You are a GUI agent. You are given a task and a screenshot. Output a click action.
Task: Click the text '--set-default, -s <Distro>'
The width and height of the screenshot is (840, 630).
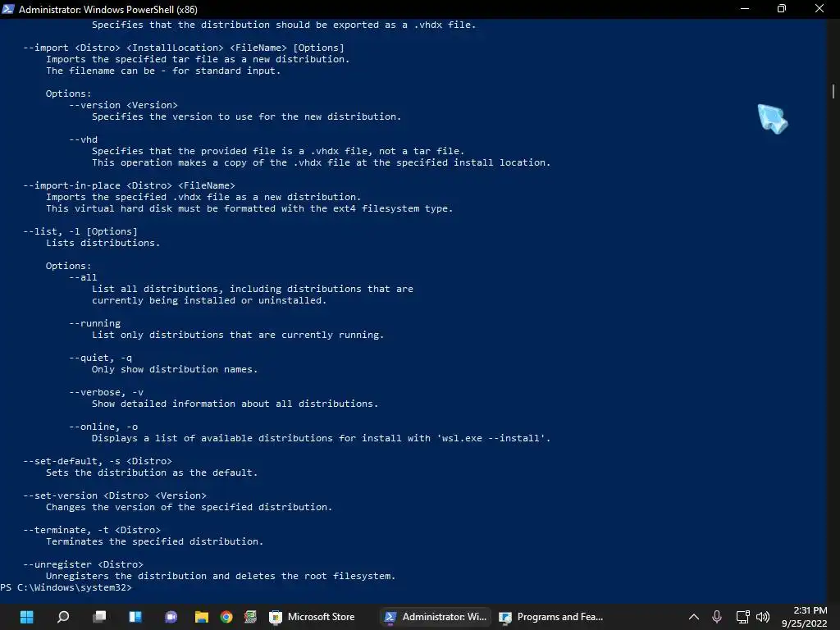(98, 461)
